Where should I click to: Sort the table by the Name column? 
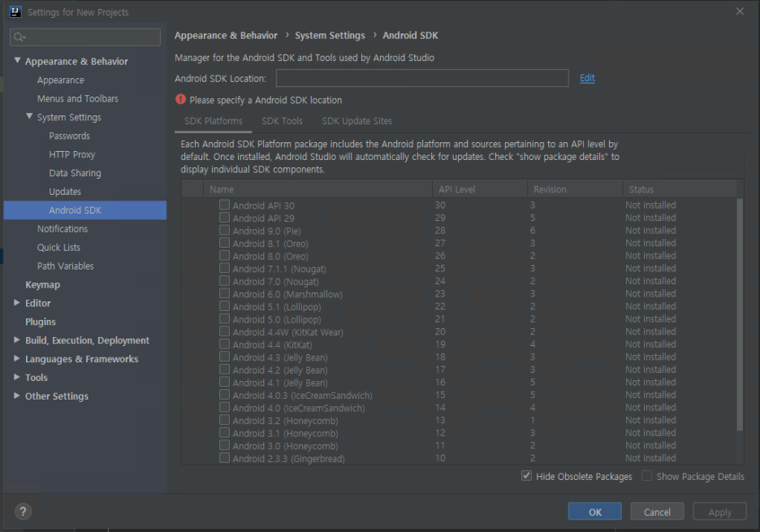[x=318, y=189]
